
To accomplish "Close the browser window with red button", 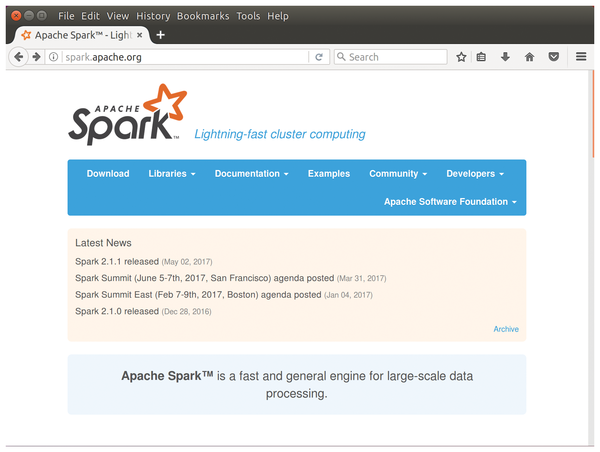I will pyautogui.click(x=16, y=16).
